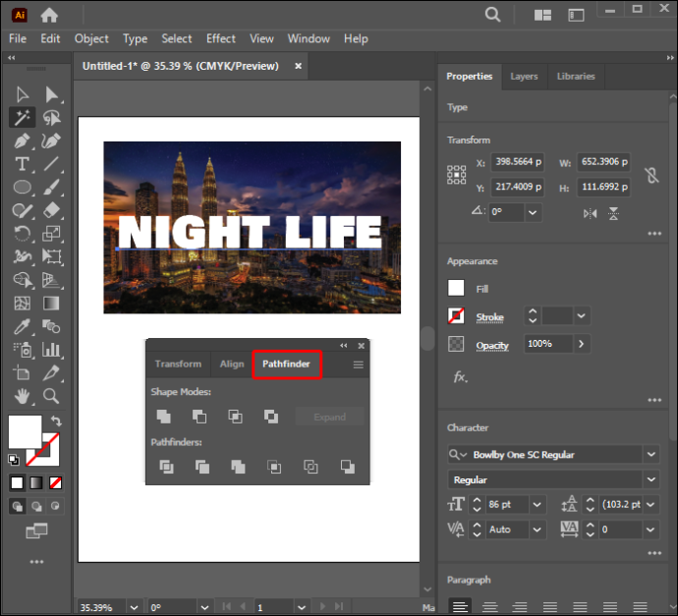Select the Zoom tool
Viewport: 678px width, 616px height.
(x=51, y=396)
